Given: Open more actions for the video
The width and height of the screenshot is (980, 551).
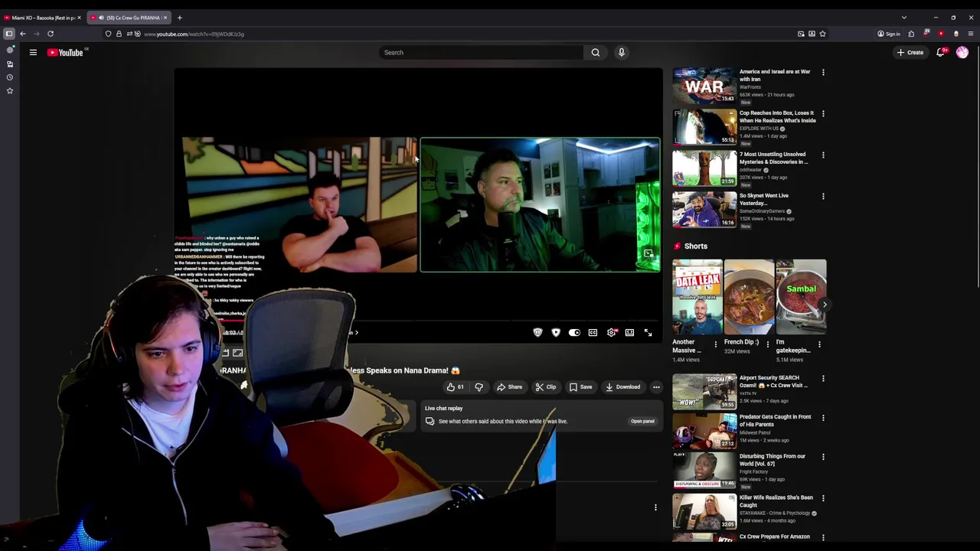Looking at the screenshot, I should (656, 387).
